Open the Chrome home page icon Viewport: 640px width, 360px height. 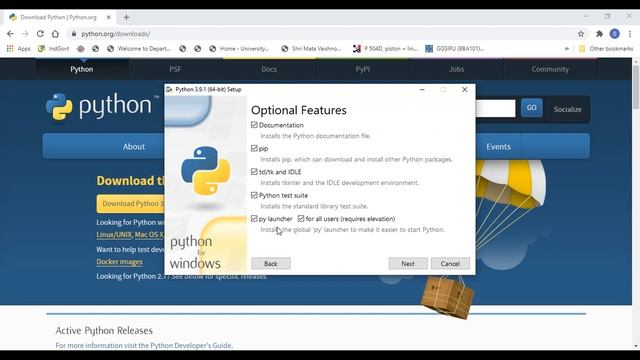click(x=55, y=34)
